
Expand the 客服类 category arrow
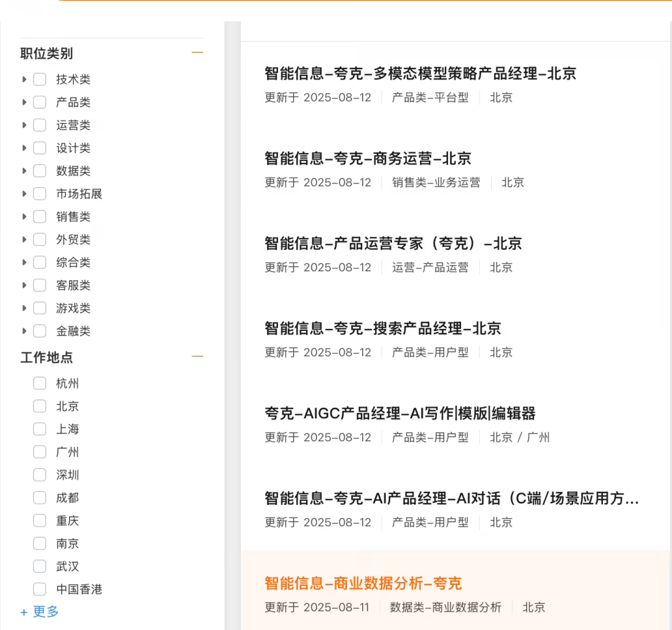pos(24,285)
